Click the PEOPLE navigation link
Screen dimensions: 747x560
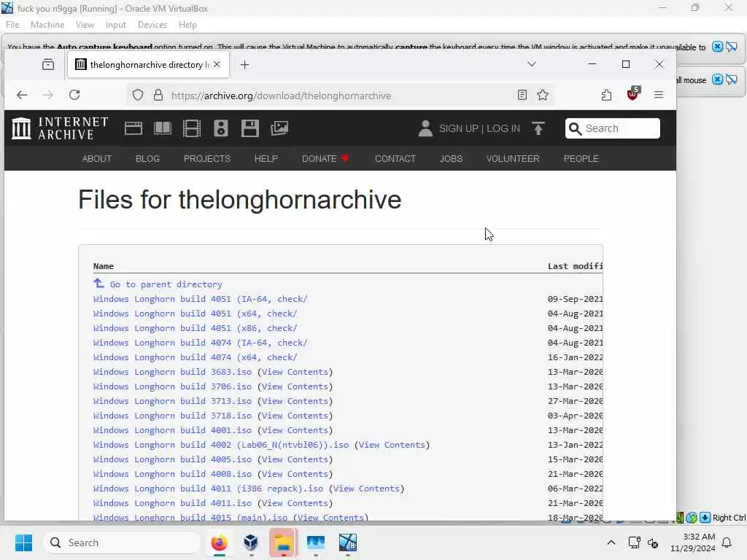click(x=581, y=158)
